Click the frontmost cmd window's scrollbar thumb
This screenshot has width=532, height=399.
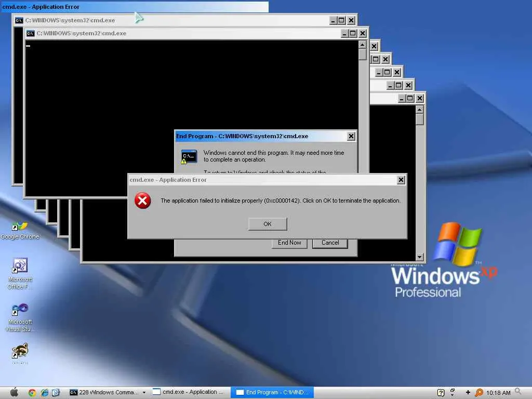[x=362, y=54]
